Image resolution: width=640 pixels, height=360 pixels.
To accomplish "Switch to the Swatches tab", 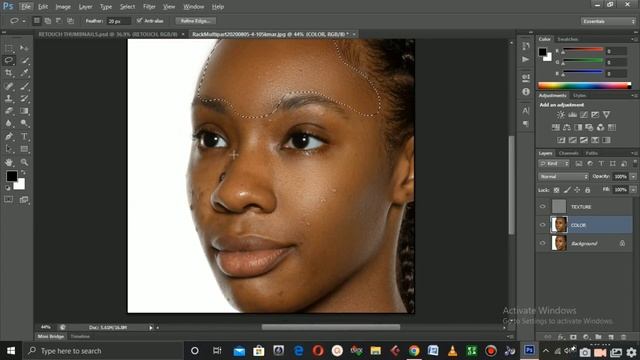I will 568,39.
